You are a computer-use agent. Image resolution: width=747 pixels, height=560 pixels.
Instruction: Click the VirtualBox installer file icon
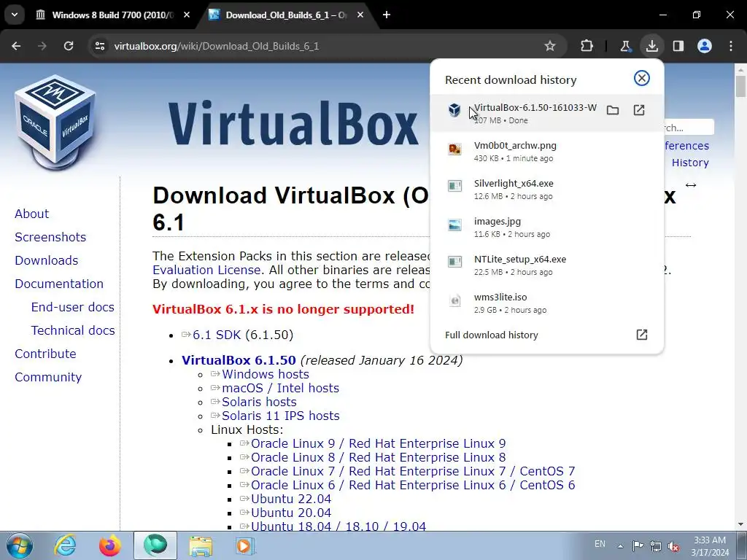[x=454, y=110]
